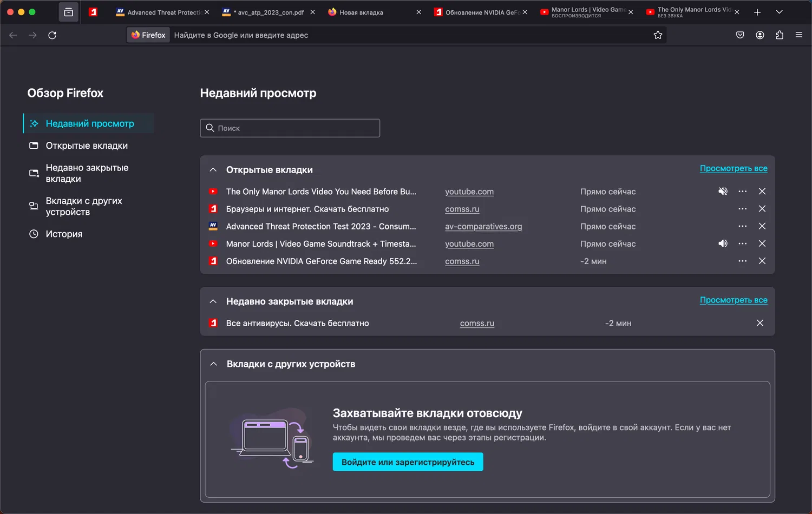Open the hamburger application menu
This screenshot has width=812, height=514.
click(799, 35)
